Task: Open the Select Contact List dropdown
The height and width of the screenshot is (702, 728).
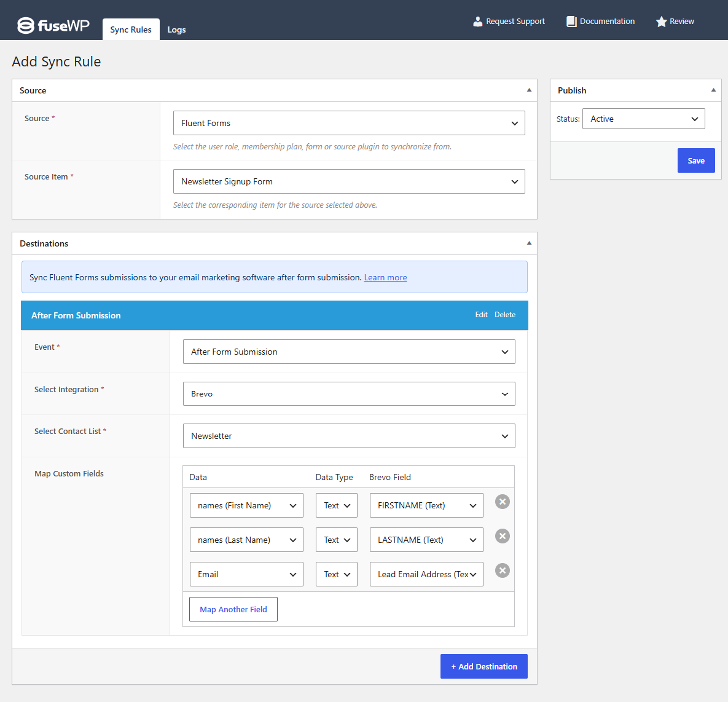Action: pyautogui.click(x=349, y=436)
